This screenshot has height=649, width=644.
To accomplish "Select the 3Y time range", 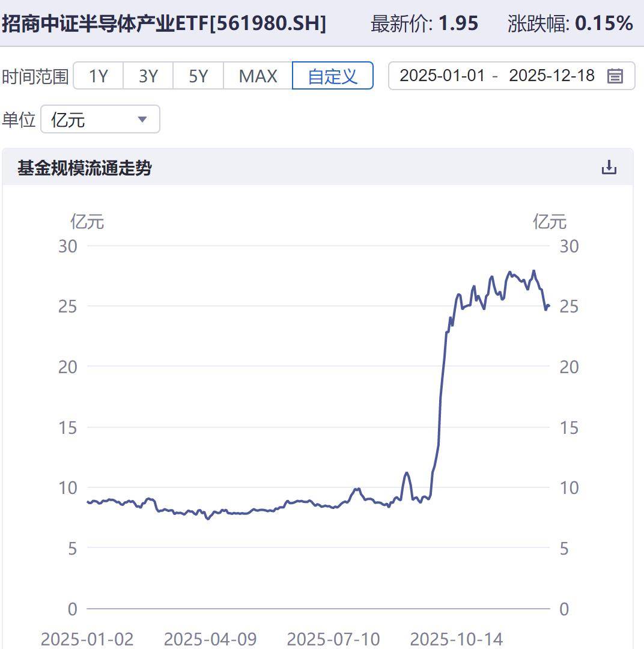I will 148,76.
